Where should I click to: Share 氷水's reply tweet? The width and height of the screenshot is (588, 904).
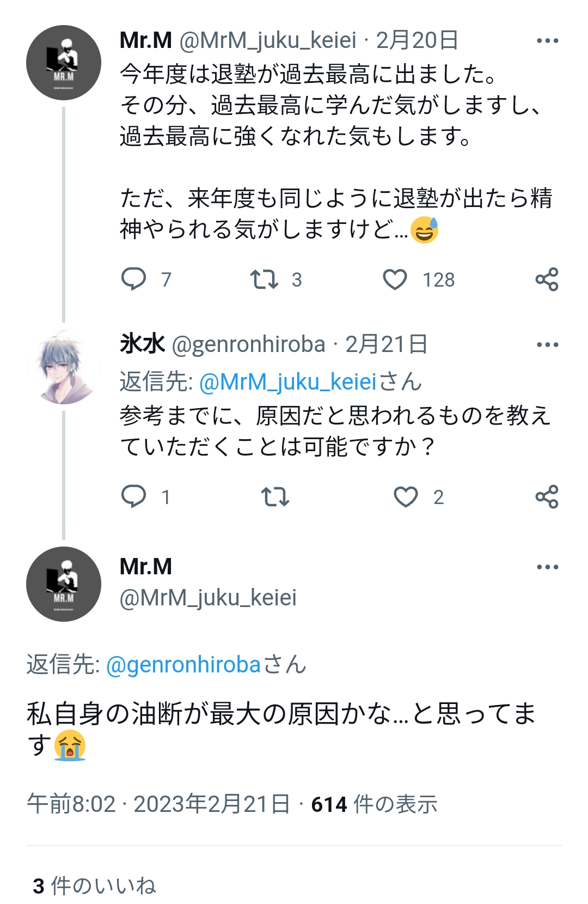(547, 497)
